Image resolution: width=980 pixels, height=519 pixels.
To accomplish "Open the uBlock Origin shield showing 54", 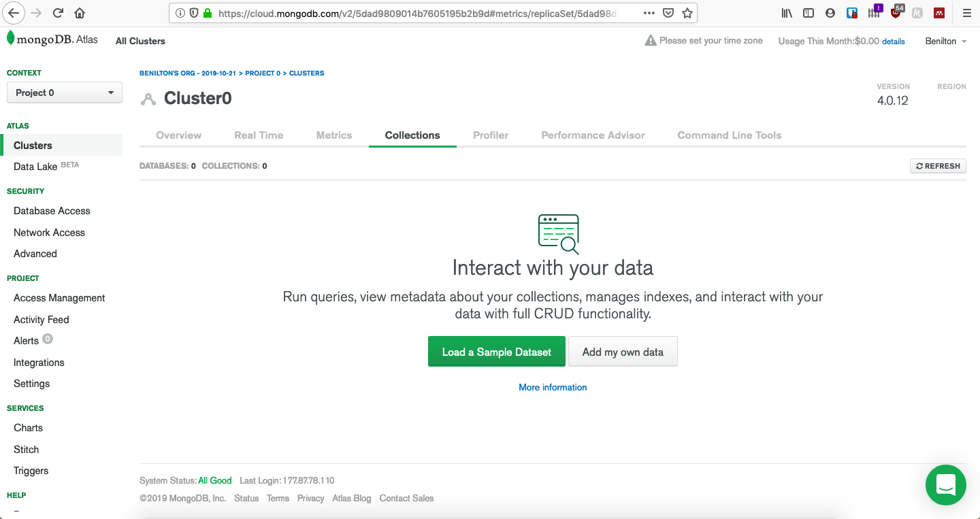I will point(897,12).
